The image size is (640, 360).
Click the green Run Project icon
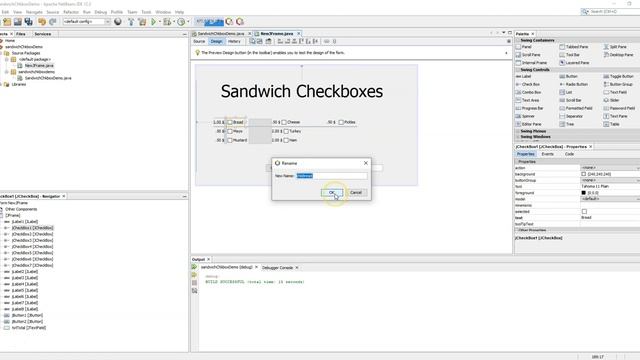point(153,22)
